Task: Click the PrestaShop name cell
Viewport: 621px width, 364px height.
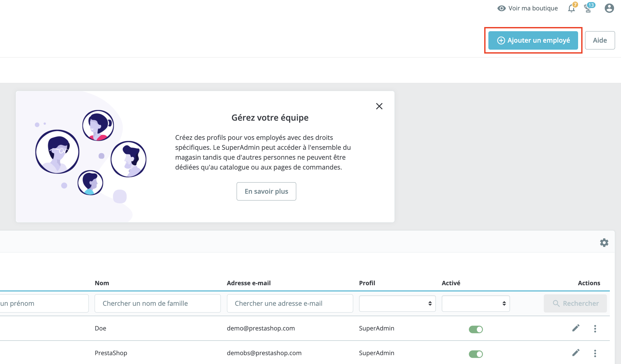Action: point(111,353)
